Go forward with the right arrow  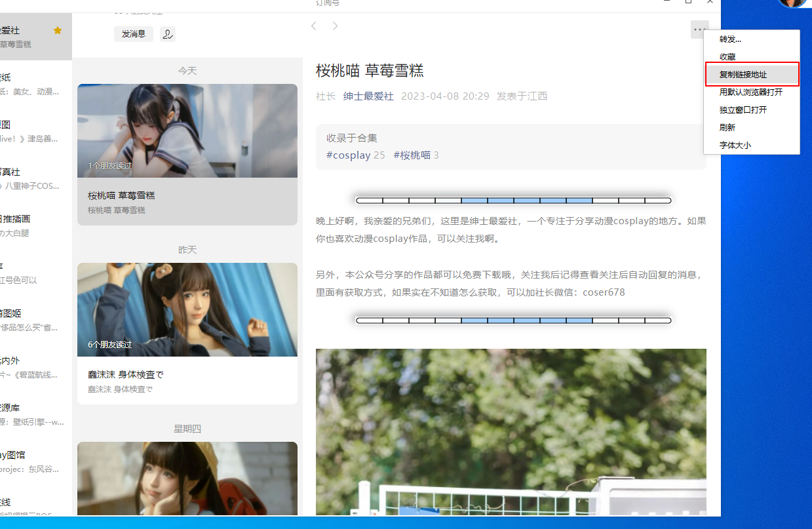[x=335, y=26]
